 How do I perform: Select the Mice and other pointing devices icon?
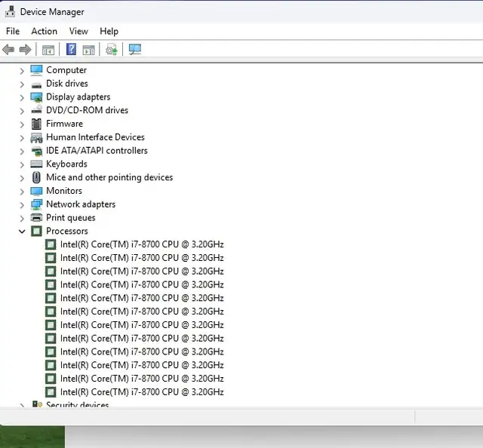tap(36, 177)
